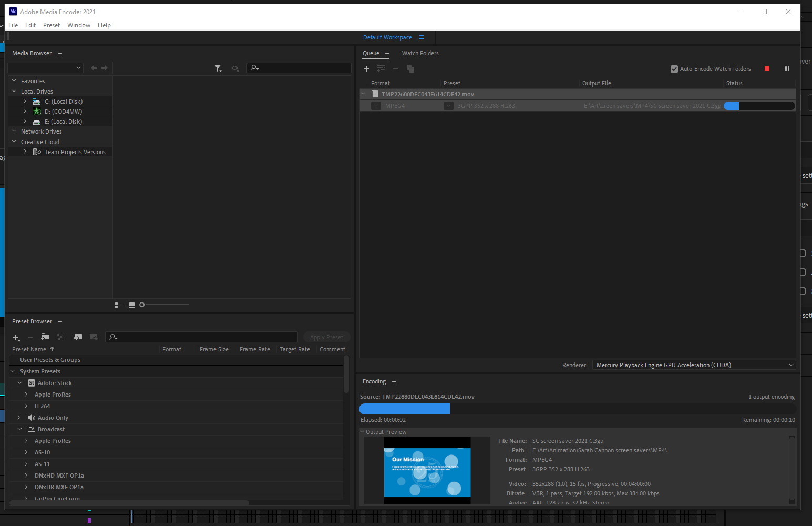Click the Add Output icon in Queue toolbar
Image resolution: width=812 pixels, height=526 pixels.
[381, 68]
